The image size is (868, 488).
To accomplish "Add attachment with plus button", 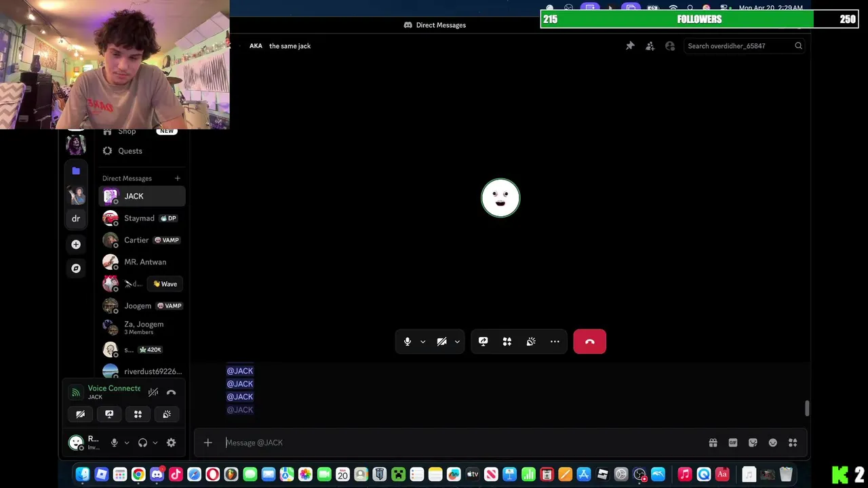I will click(x=208, y=443).
